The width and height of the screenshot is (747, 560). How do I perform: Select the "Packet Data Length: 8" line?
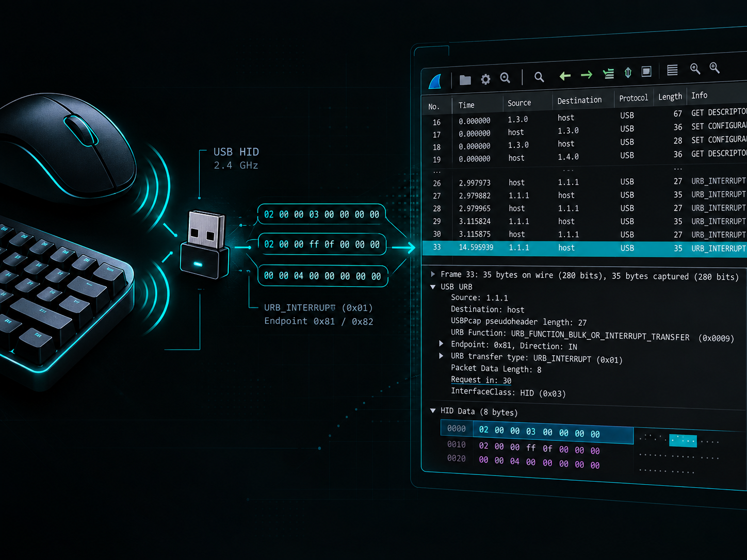coord(496,369)
